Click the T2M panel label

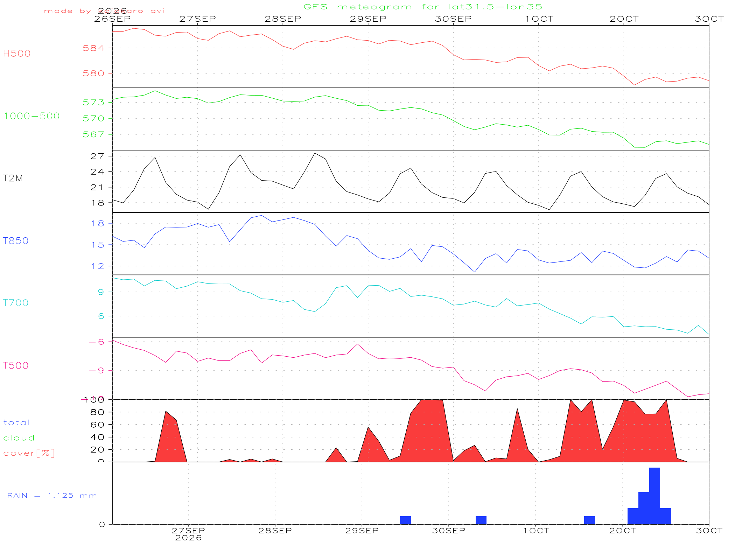(13, 178)
